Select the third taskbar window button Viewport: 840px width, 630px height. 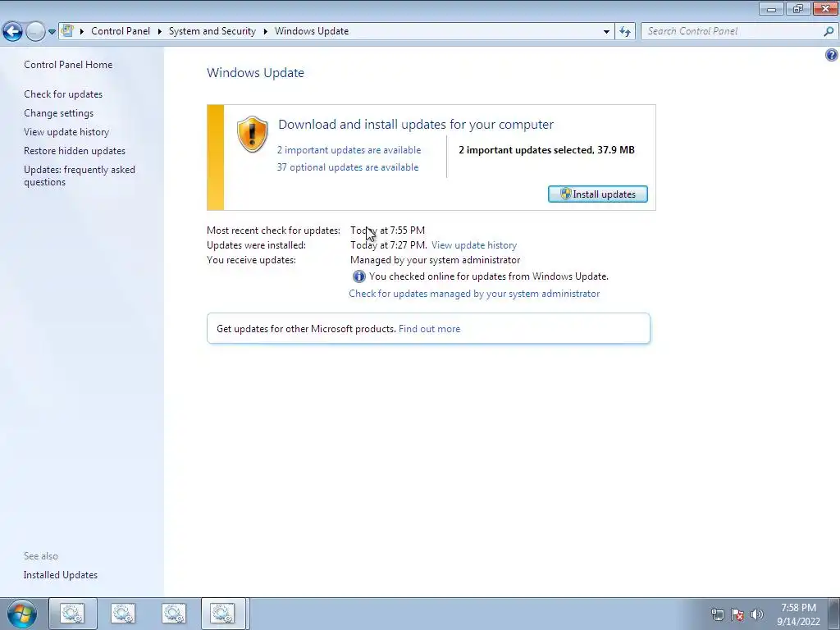pyautogui.click(x=174, y=614)
